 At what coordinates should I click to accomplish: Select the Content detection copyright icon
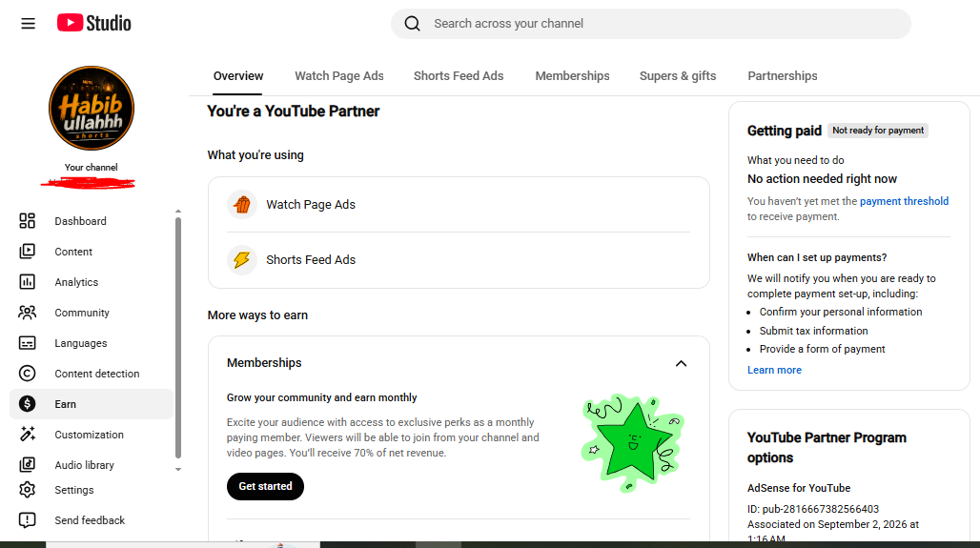27,373
